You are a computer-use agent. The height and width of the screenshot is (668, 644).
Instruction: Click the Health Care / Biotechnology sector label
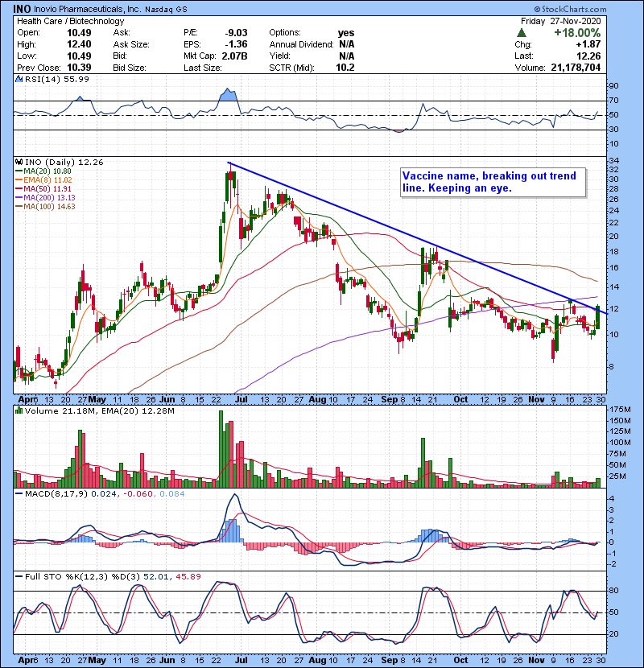[70, 21]
